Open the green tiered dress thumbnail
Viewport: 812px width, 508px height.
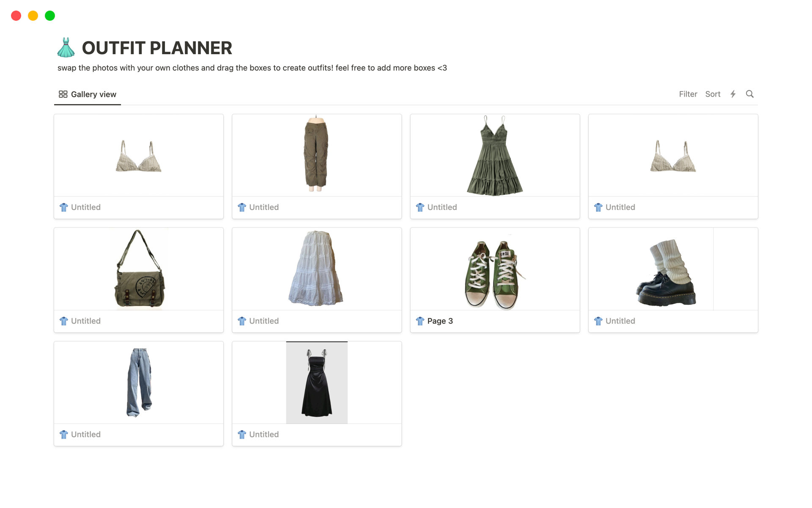click(x=495, y=155)
